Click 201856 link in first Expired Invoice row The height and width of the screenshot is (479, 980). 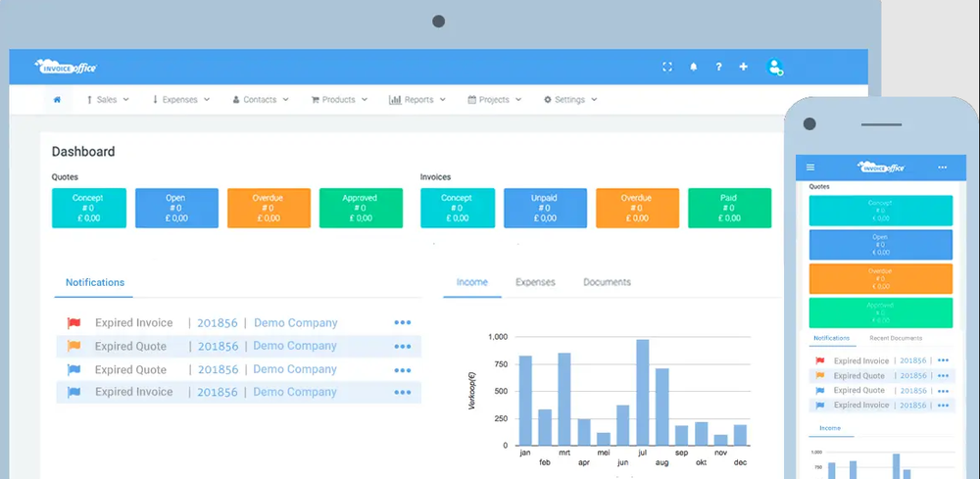[x=218, y=323]
